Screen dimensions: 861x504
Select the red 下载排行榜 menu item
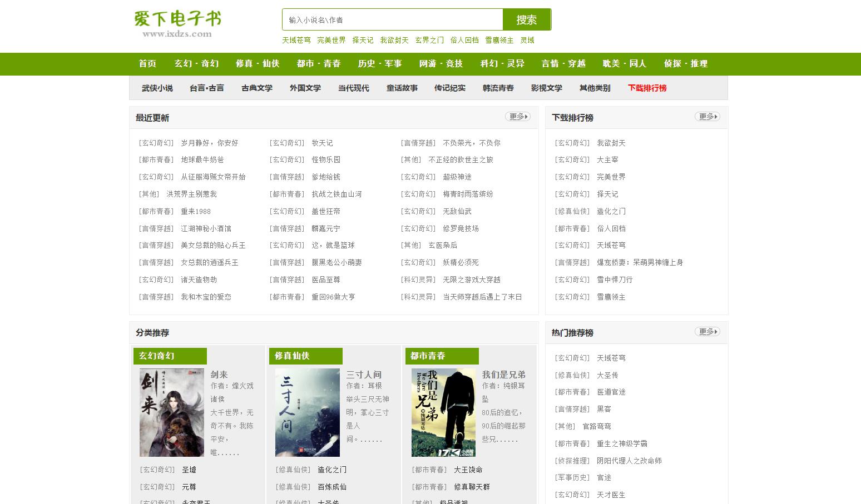647,88
